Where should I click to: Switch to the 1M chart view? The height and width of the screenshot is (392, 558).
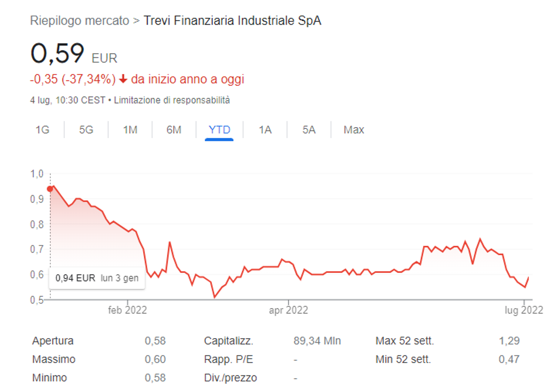pyautogui.click(x=130, y=130)
